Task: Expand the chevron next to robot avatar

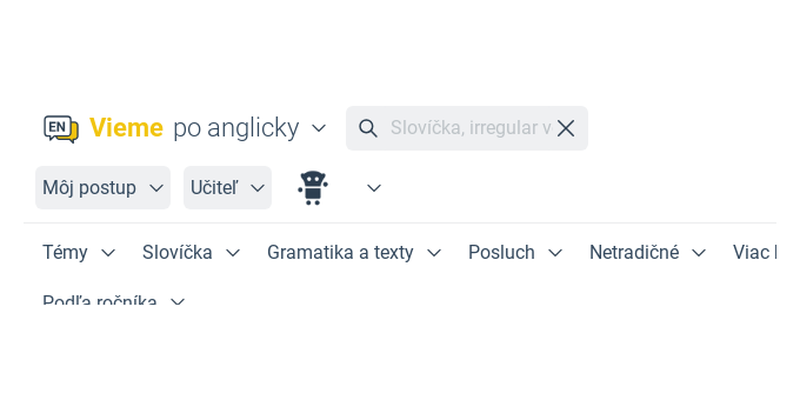Action: coord(374,188)
